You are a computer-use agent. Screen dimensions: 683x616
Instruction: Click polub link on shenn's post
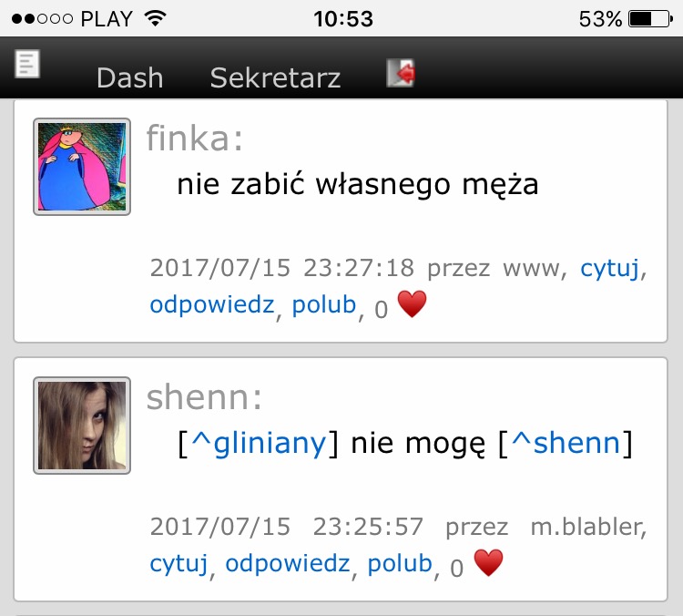click(x=400, y=563)
